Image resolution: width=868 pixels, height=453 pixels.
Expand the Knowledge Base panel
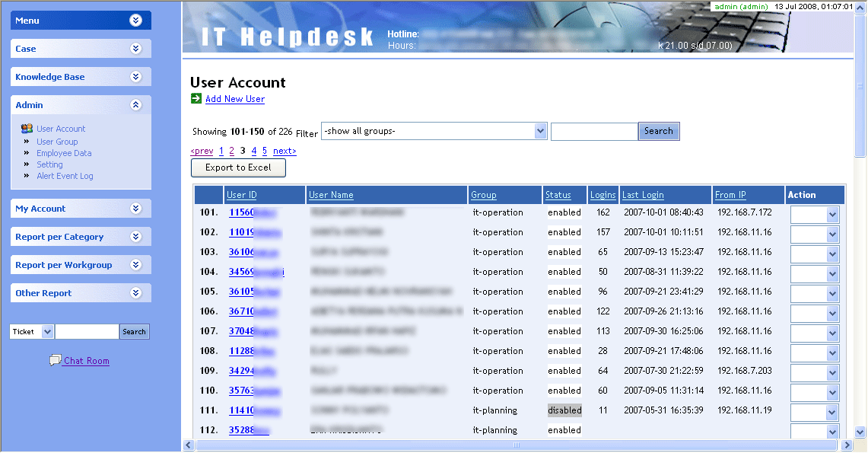click(x=136, y=77)
